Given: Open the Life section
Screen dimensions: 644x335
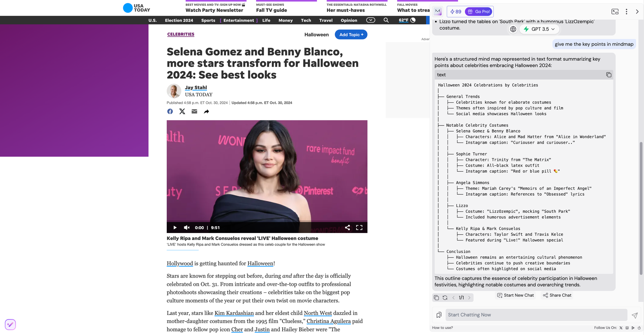Looking at the screenshot, I should (266, 20).
